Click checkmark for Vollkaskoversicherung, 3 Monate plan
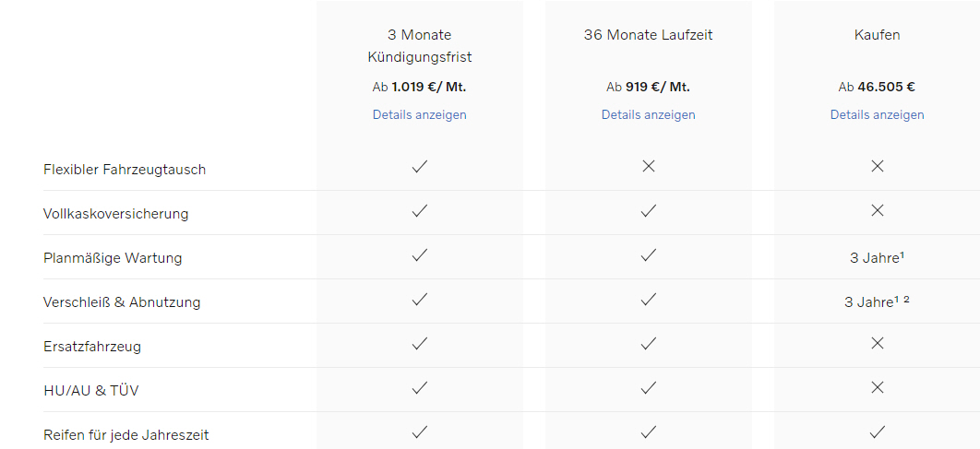Image resolution: width=980 pixels, height=449 pixels. [420, 211]
